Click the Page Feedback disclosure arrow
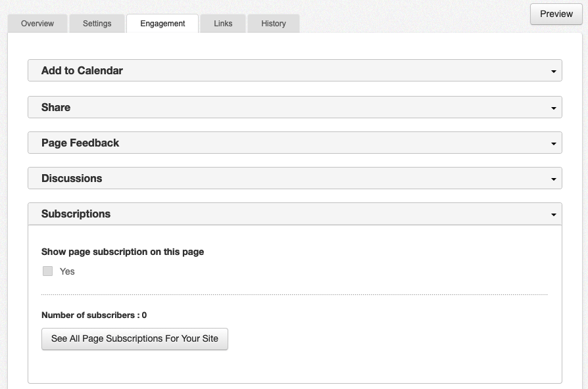Screen dimensions: 588x389 pyautogui.click(x=554, y=143)
